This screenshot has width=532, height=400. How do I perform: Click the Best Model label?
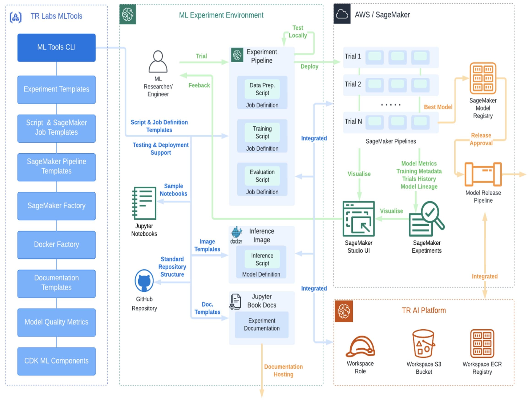[438, 107]
